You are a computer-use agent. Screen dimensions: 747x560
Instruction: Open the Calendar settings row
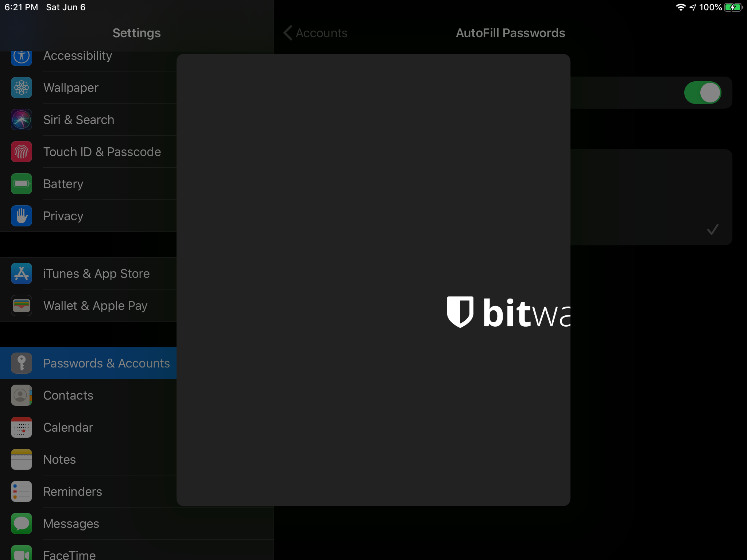pos(68,427)
